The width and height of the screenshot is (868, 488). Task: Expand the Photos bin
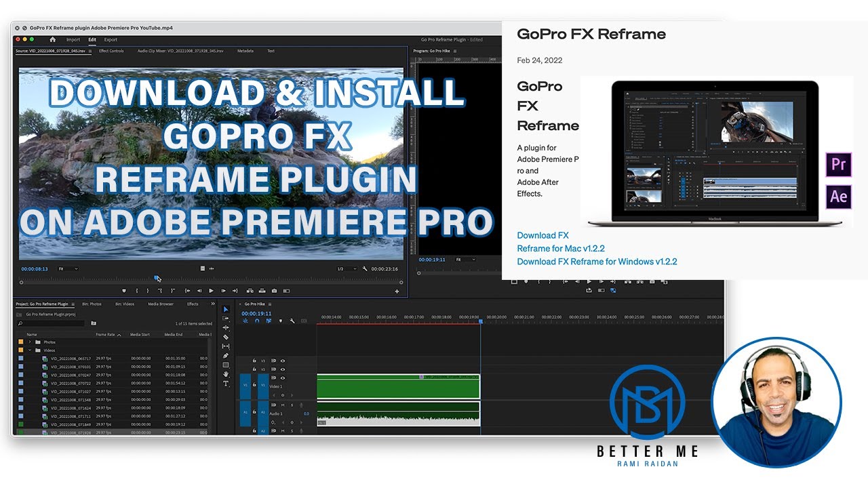coord(30,342)
